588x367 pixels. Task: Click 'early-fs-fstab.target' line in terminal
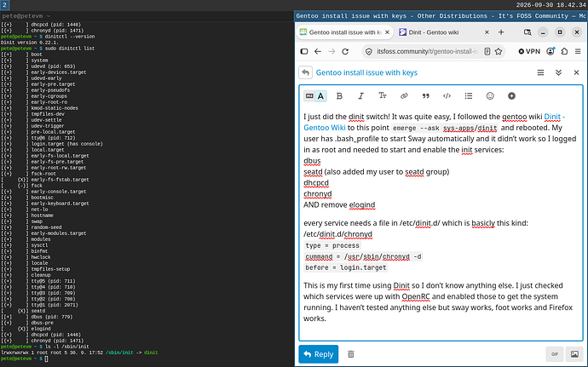[60, 180]
